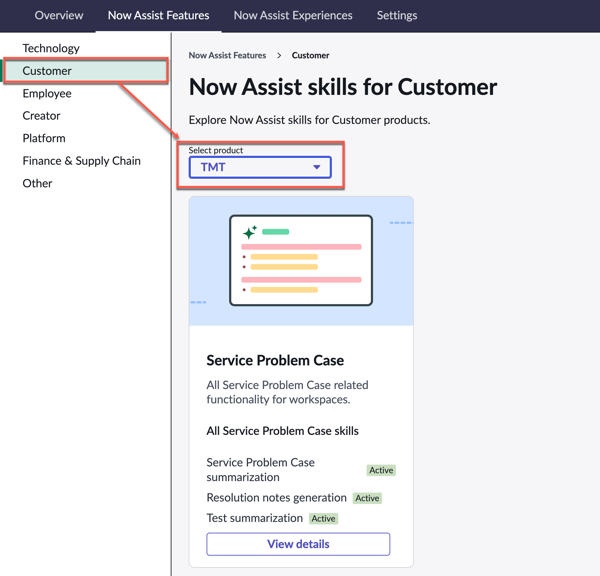Viewport: 600px width, 576px height.
Task: Open the Select product TMT dropdown
Action: point(260,167)
